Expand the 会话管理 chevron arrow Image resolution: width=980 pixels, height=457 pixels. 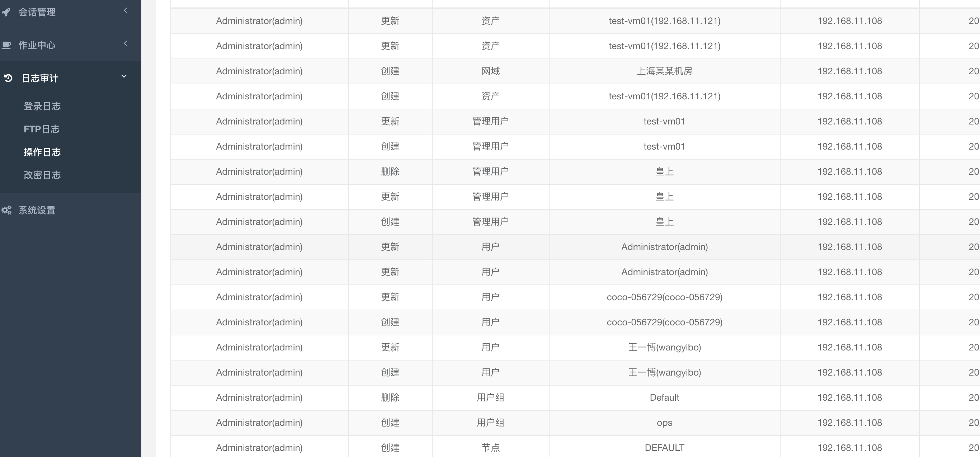click(125, 11)
